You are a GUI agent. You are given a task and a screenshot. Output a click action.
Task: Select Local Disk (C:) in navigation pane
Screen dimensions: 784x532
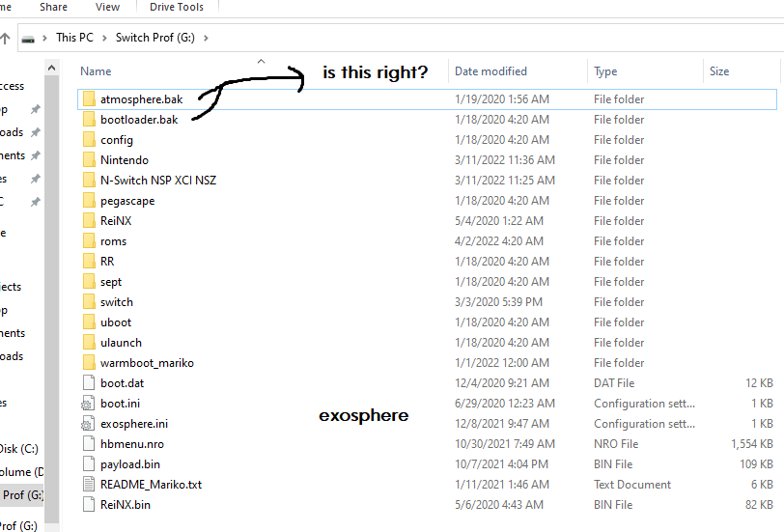point(19,449)
